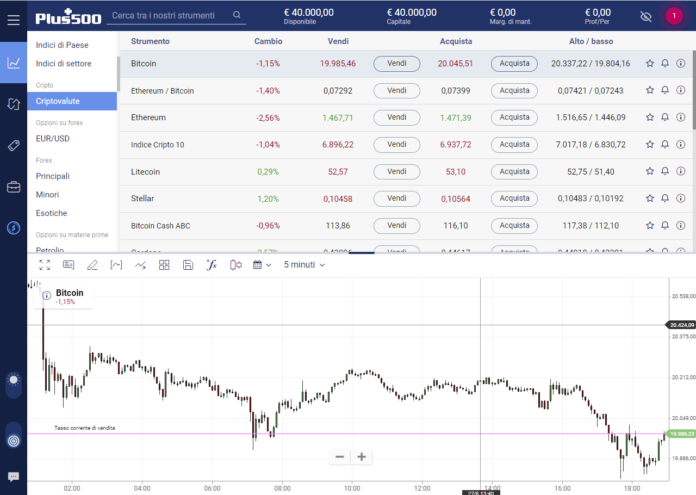The height and width of the screenshot is (495, 696).
Task: Select the Litecoin instrument row name
Action: click(x=145, y=172)
